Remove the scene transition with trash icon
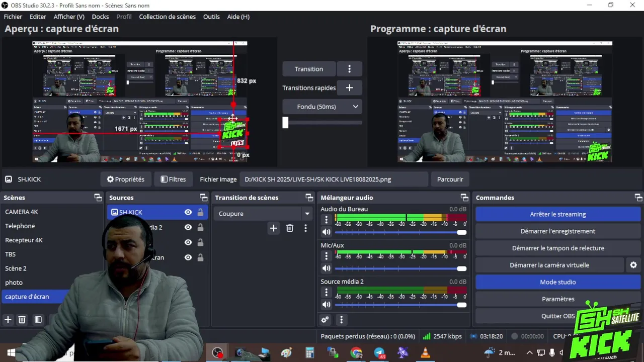This screenshot has height=362, width=644. [290, 228]
